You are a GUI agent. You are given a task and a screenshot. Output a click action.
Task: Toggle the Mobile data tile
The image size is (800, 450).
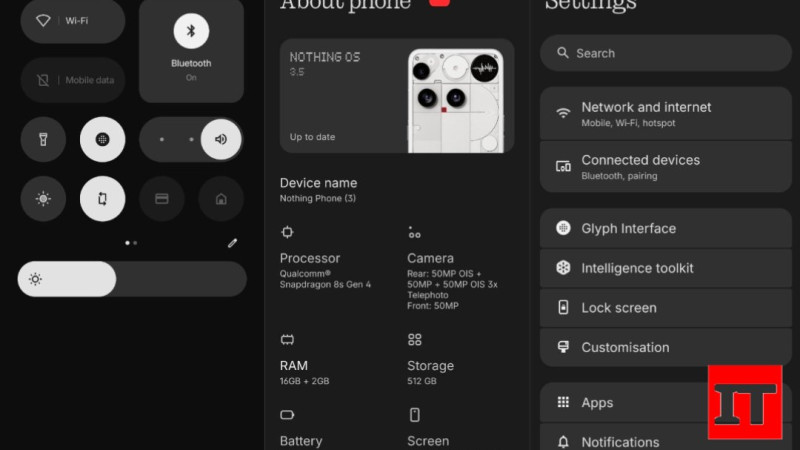tap(72, 80)
